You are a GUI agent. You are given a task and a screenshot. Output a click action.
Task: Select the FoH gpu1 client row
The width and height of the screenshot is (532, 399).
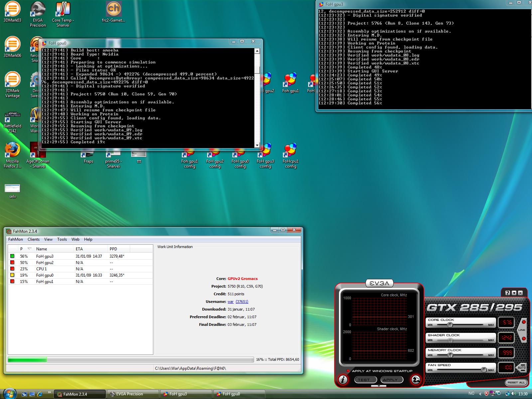80,282
